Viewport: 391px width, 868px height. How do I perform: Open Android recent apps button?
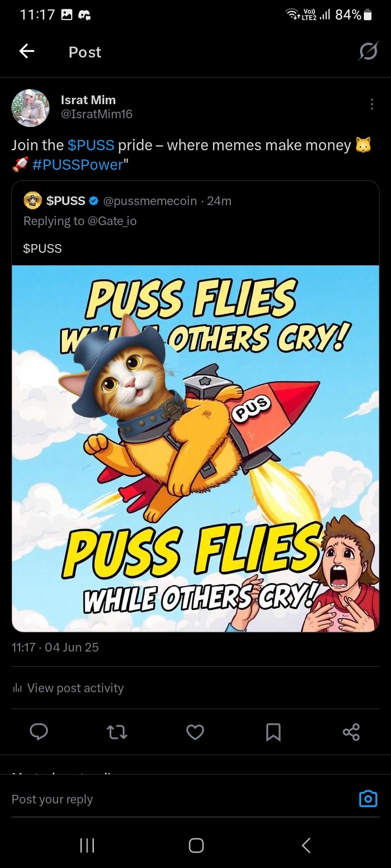pos(87,845)
